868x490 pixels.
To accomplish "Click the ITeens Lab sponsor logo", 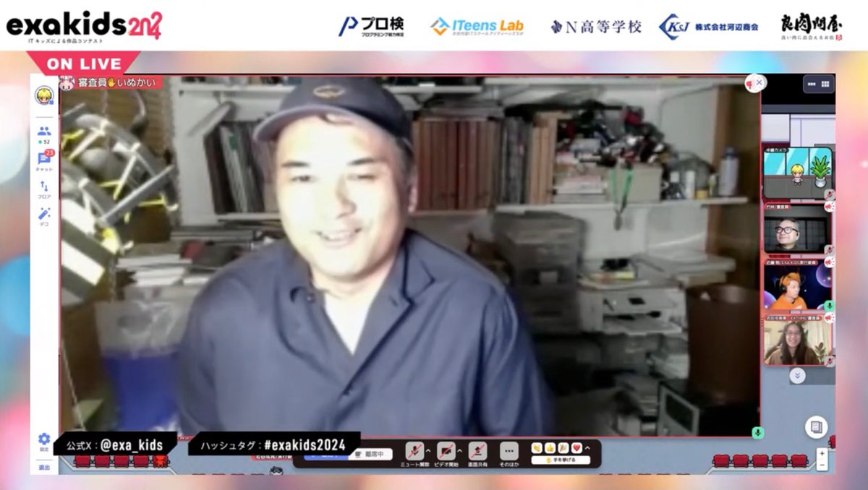I will click(x=477, y=27).
